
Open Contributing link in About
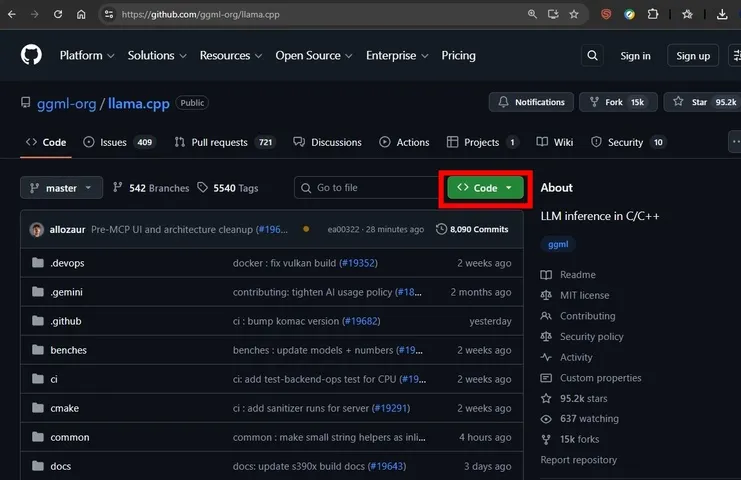587,316
